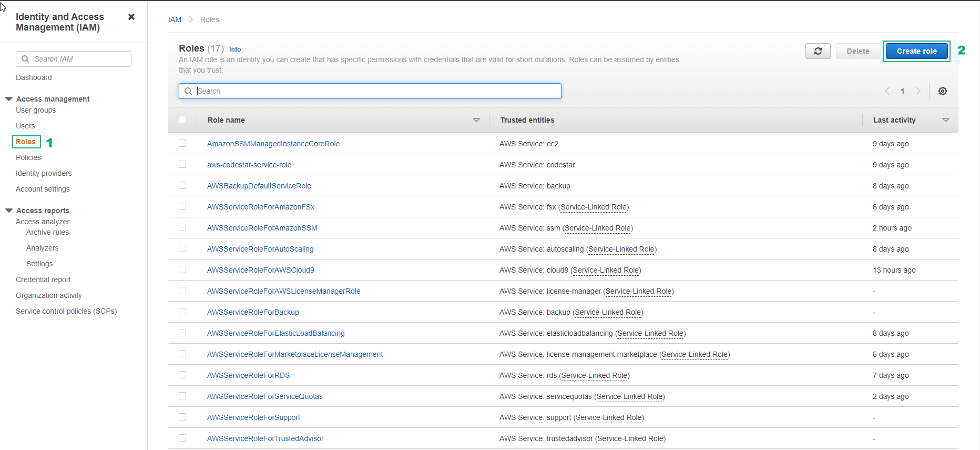Open Policies in the sidebar
Image resolution: width=980 pixels, height=450 pixels.
point(28,157)
